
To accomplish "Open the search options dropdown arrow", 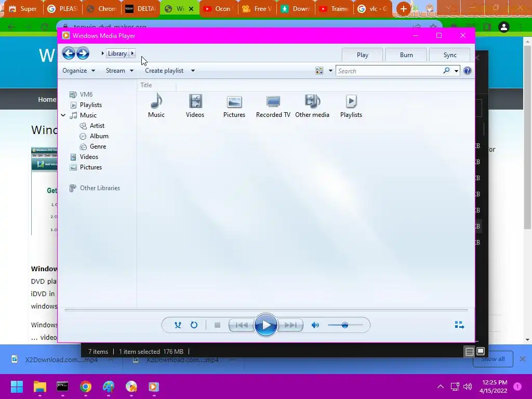I will 456,71.
